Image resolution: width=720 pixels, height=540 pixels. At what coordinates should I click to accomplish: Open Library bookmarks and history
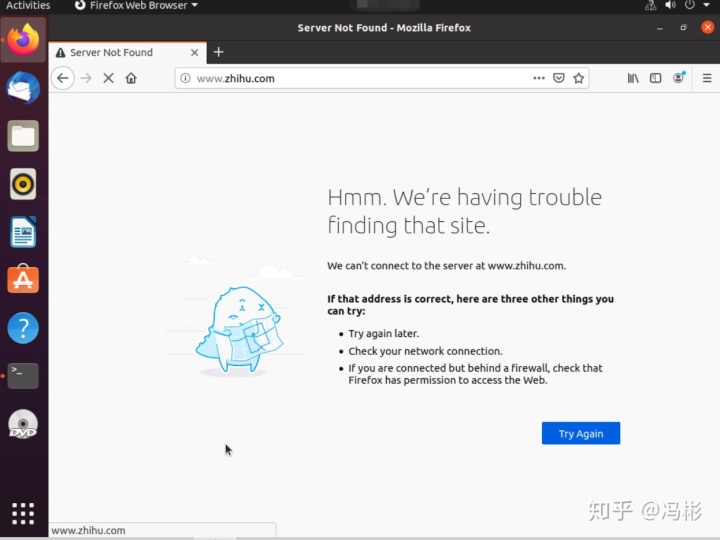point(633,78)
